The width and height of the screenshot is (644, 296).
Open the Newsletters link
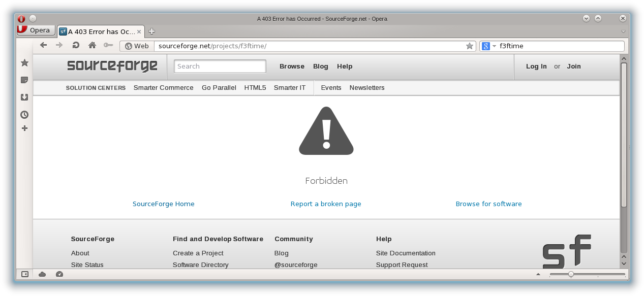tap(367, 88)
